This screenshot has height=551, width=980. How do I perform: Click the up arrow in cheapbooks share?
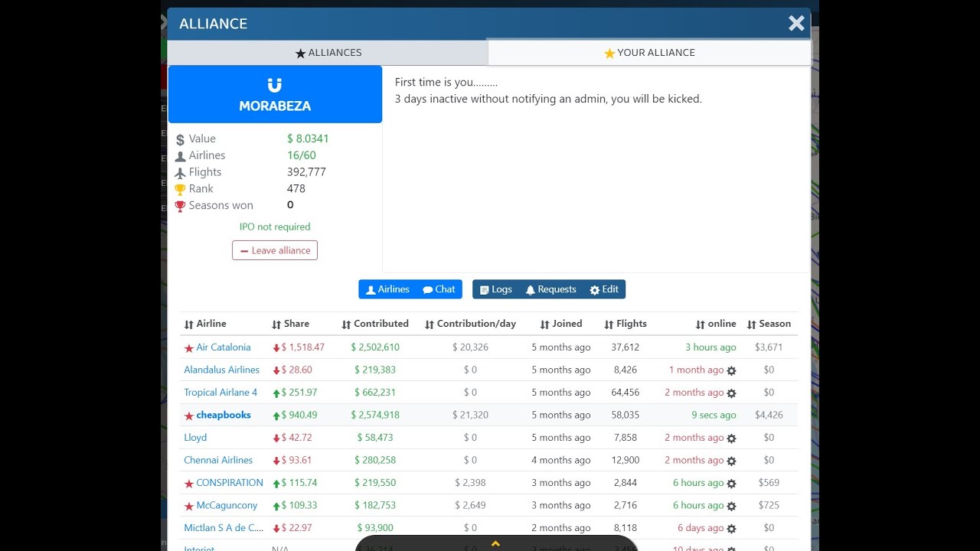click(x=276, y=416)
